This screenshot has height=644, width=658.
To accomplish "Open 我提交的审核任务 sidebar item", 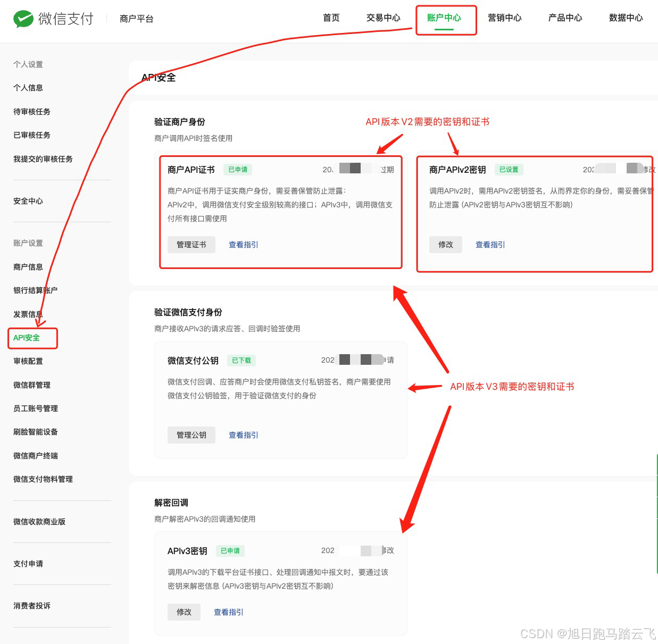I will pyautogui.click(x=43, y=159).
